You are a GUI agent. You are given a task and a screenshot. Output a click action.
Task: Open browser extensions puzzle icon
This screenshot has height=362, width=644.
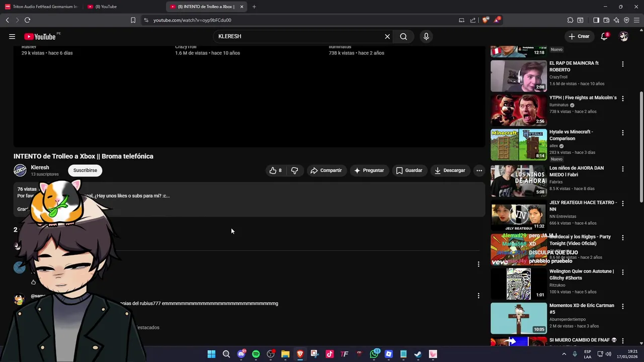[x=570, y=20]
